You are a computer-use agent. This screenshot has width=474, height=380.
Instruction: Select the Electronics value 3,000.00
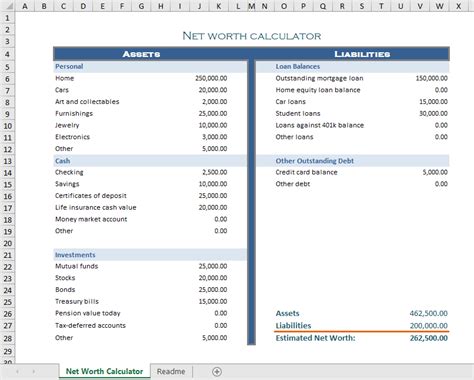(x=215, y=137)
